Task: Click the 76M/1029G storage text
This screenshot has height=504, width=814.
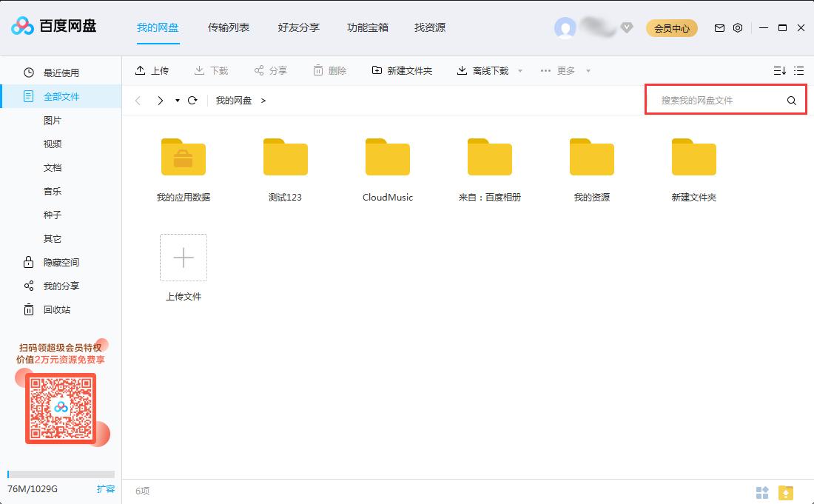Action: click(32, 489)
